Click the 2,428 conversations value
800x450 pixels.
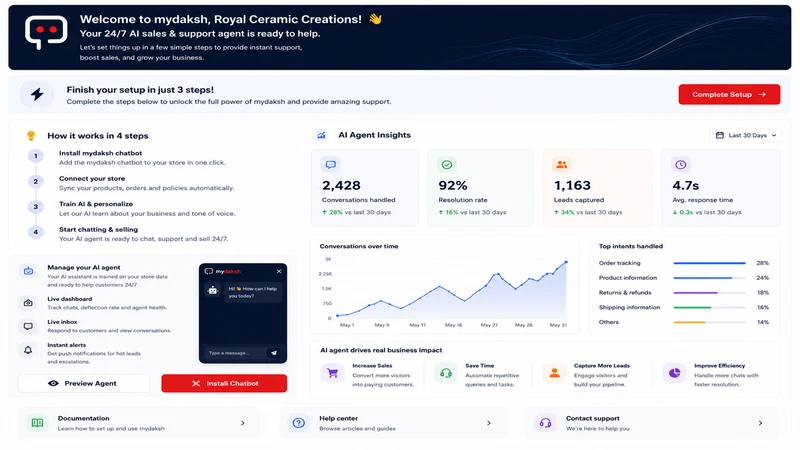pyautogui.click(x=341, y=185)
